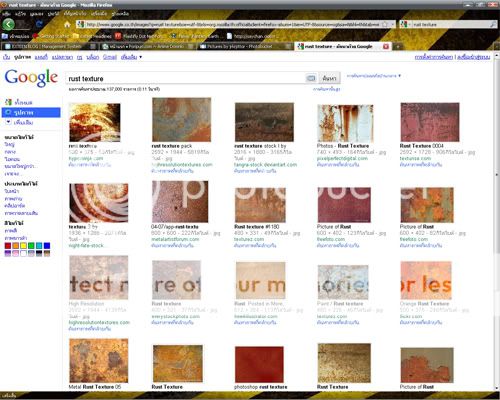The image size is (500, 400).
Task: Filter results by the red color swatch
Action: click(8, 246)
